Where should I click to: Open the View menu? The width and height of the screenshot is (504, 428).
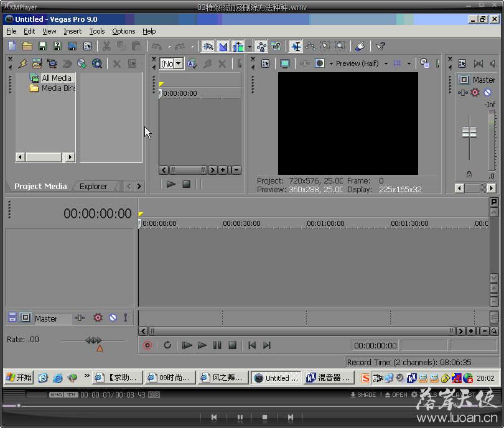49,31
